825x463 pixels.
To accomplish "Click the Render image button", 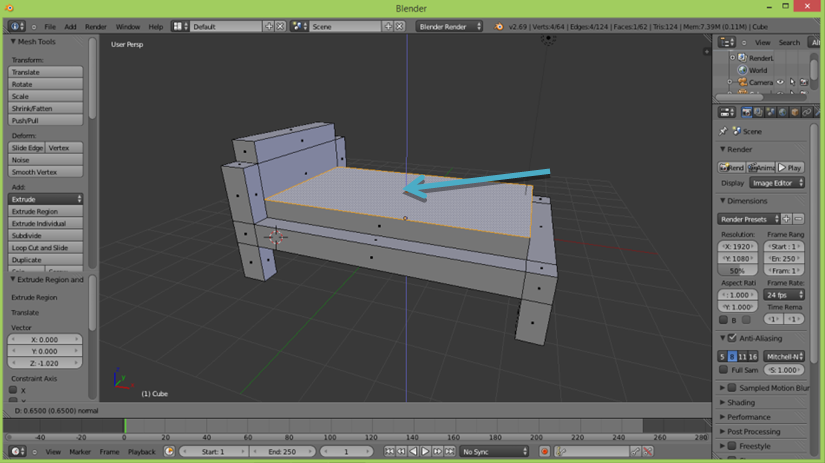I will pos(732,168).
